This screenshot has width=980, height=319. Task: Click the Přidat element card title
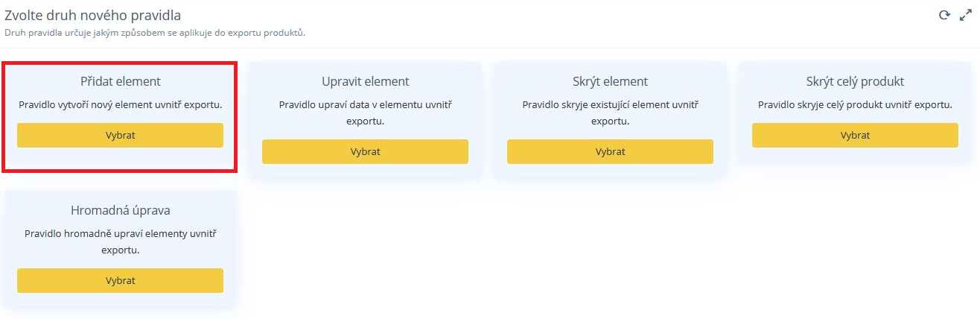pos(120,81)
